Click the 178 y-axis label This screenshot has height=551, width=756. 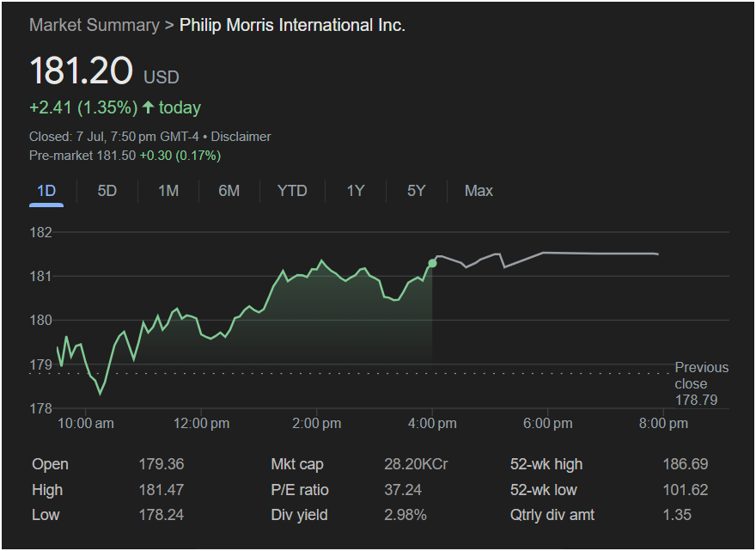coord(41,408)
